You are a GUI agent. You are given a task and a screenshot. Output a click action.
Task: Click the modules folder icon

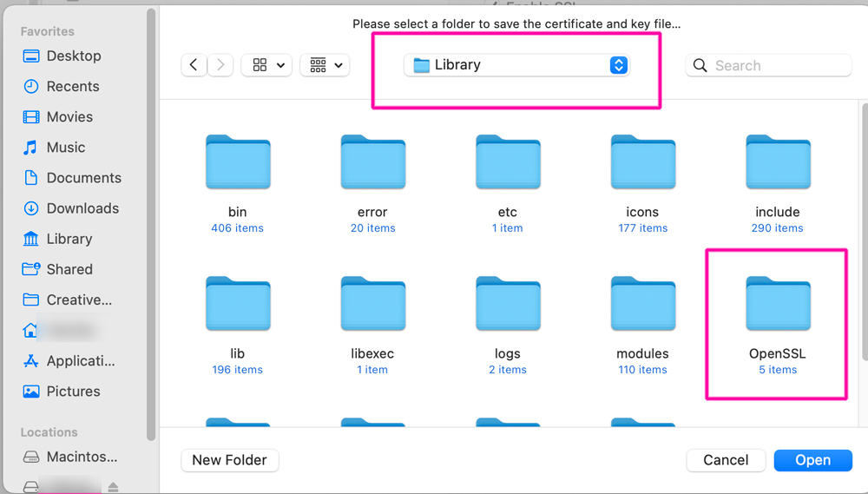pos(642,306)
